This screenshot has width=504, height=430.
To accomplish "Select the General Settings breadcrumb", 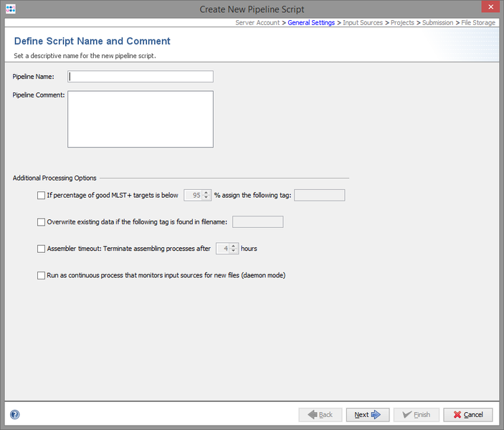I will tap(311, 23).
